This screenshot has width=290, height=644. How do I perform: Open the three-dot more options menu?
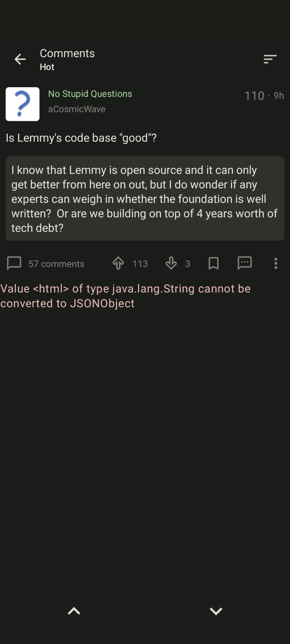(x=276, y=263)
